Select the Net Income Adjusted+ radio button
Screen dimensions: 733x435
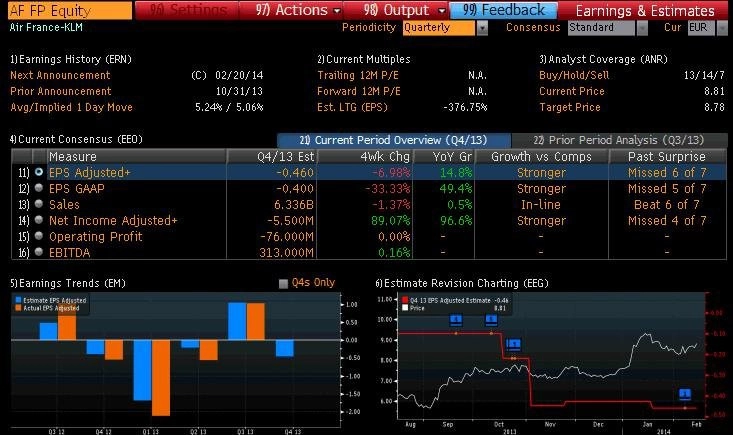point(39,220)
